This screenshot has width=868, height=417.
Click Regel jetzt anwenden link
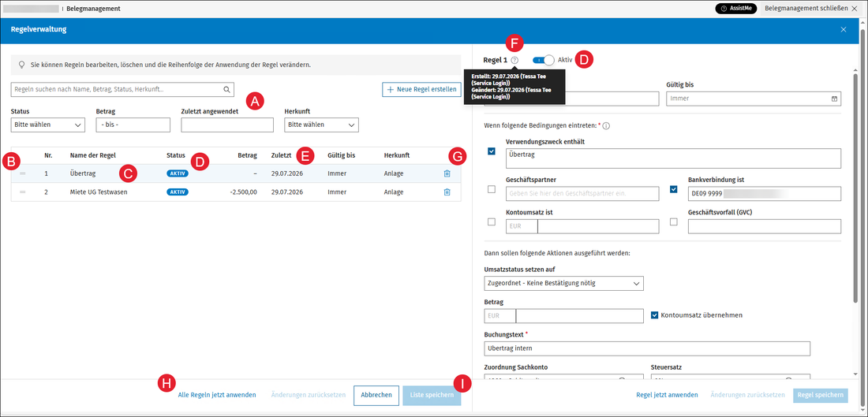(x=667, y=395)
